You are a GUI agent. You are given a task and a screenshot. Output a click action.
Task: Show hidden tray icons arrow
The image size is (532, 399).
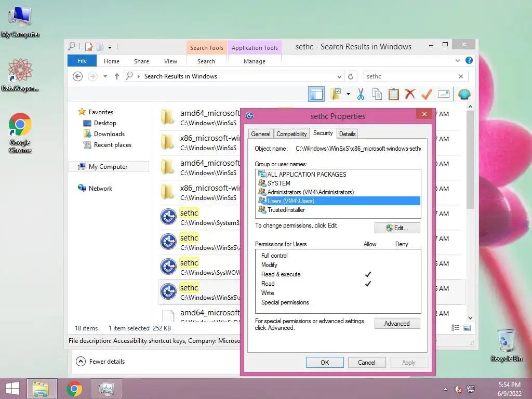[x=445, y=389]
